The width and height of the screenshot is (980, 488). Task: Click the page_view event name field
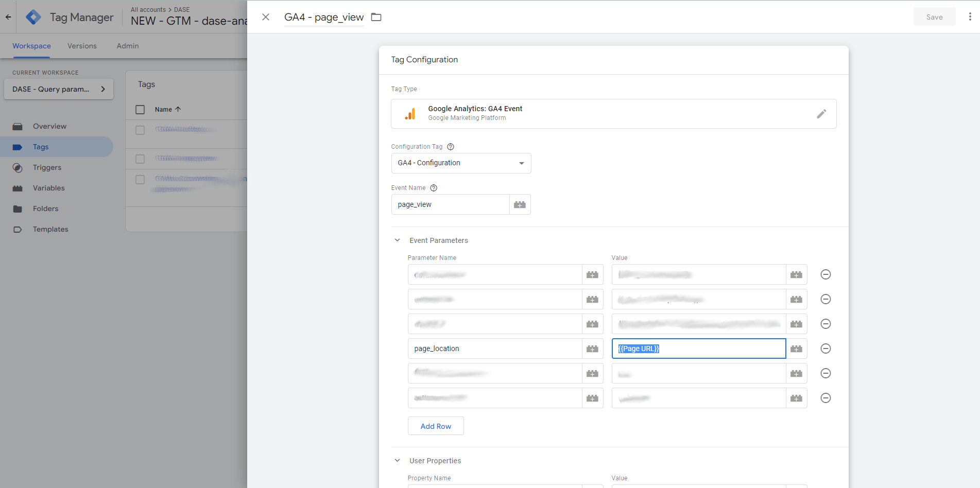coord(450,204)
